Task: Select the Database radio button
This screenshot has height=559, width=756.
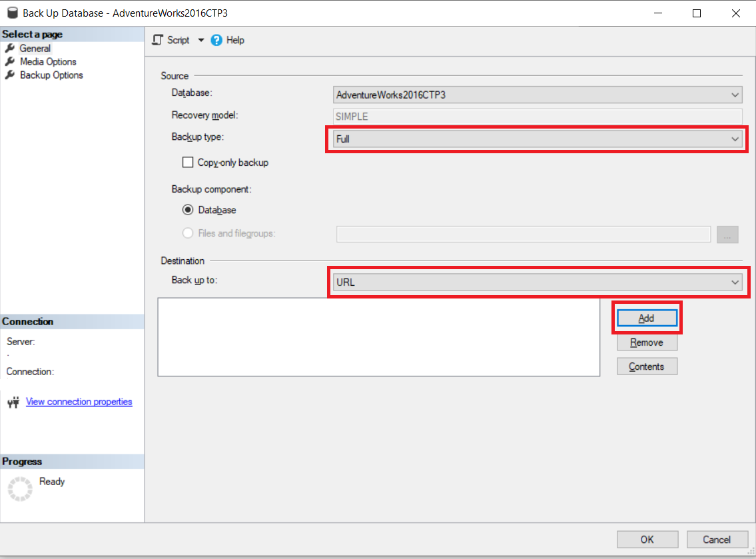Action: coord(188,210)
